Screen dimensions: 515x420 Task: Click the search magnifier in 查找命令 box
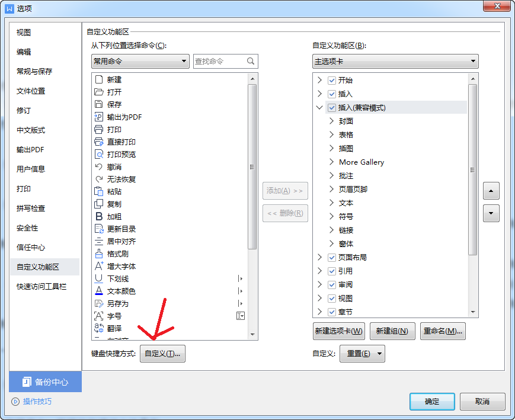pyautogui.click(x=251, y=61)
